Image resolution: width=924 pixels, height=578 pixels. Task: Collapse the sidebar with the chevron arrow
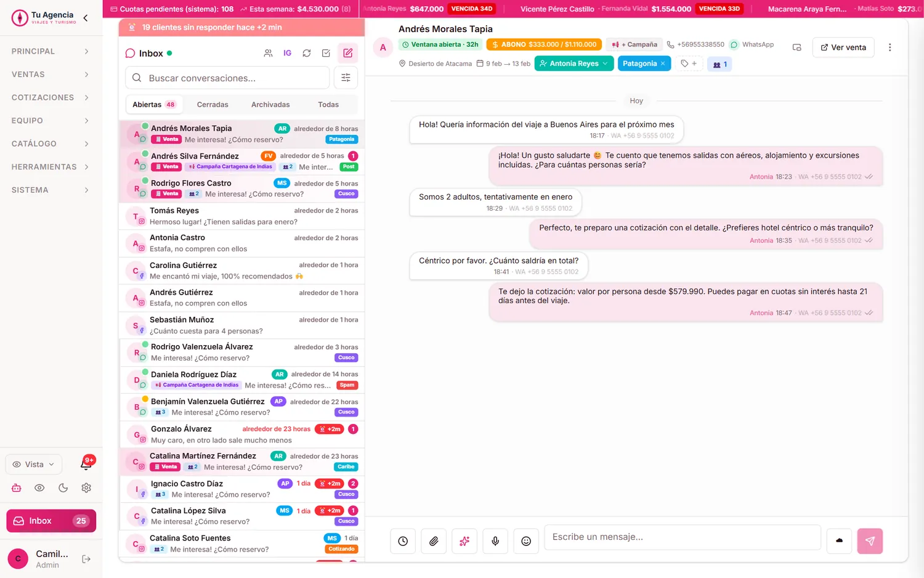point(85,18)
